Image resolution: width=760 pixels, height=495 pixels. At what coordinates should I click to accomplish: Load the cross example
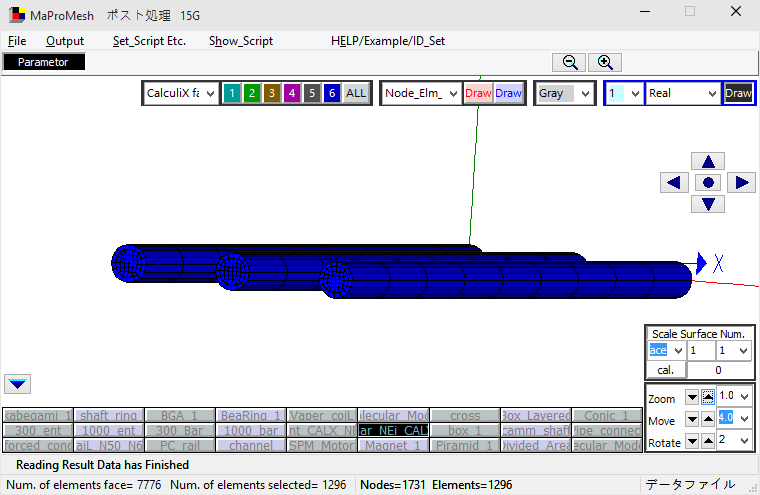[465, 415]
